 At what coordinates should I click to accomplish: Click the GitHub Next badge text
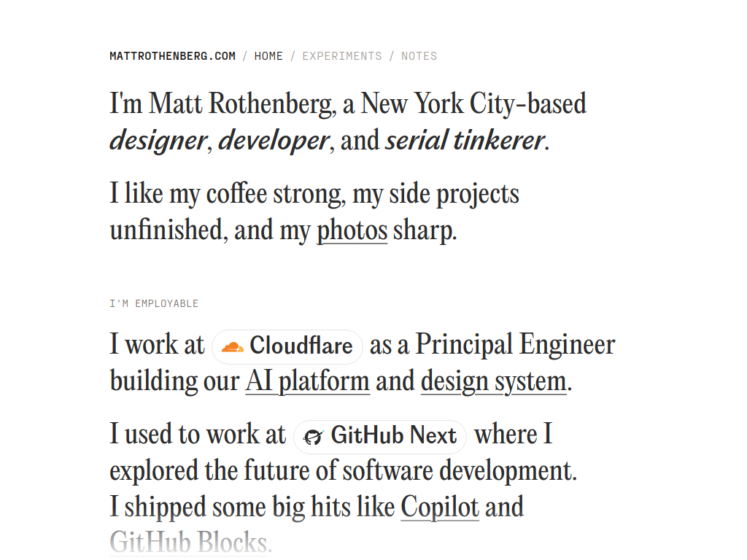[x=394, y=435]
